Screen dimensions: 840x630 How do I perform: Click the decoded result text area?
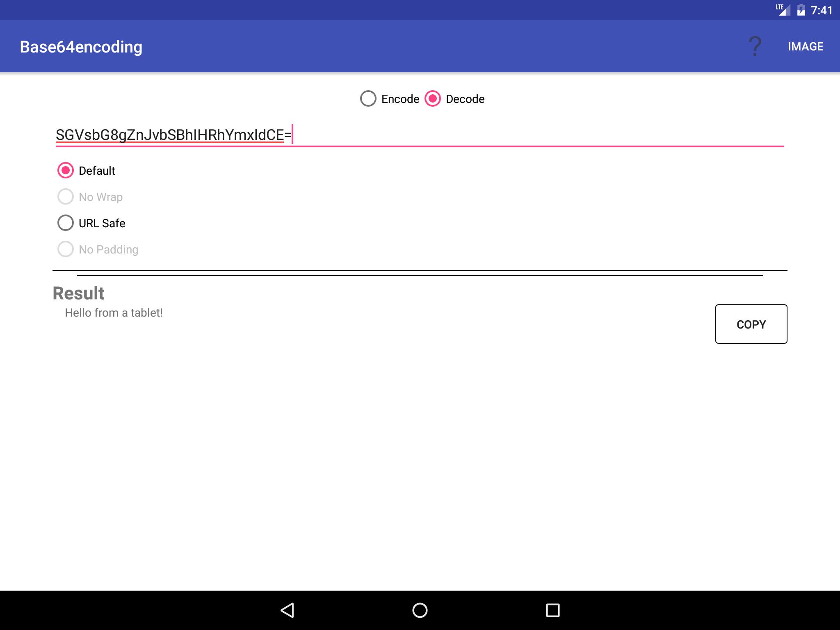114,313
